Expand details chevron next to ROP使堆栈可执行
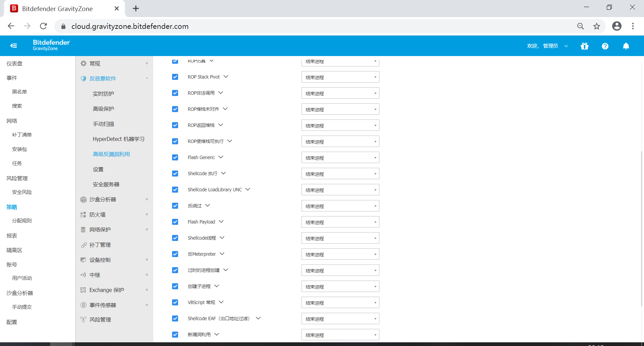This screenshot has height=346, width=644. point(230,141)
